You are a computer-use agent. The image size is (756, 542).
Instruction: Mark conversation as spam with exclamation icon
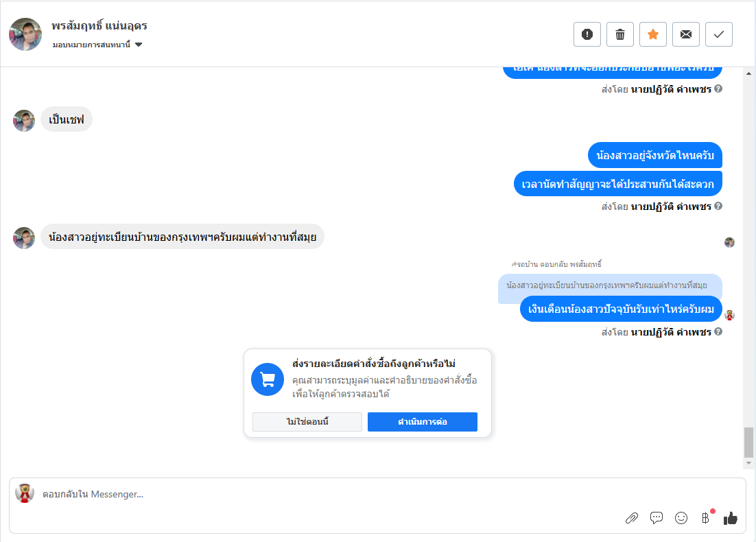pyautogui.click(x=587, y=34)
